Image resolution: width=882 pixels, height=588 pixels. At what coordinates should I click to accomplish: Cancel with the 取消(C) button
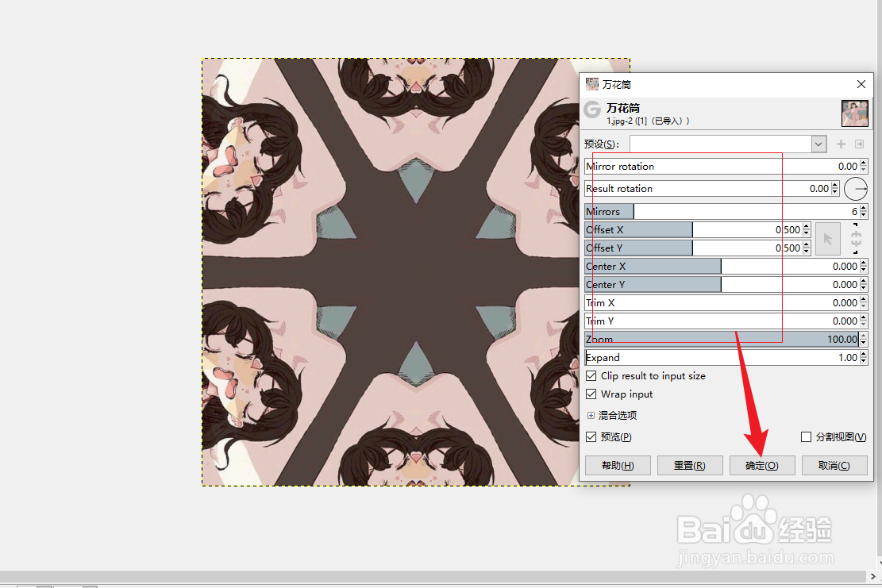(834, 466)
